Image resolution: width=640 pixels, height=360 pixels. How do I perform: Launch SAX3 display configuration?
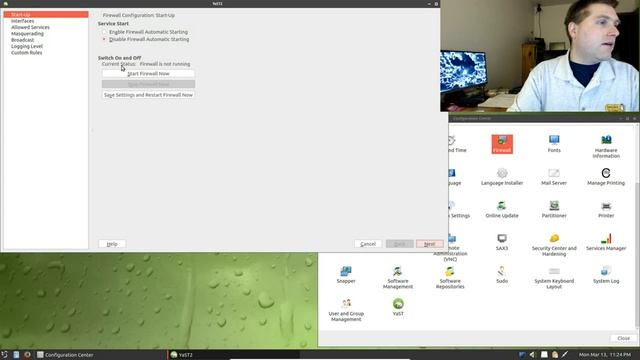(502, 242)
